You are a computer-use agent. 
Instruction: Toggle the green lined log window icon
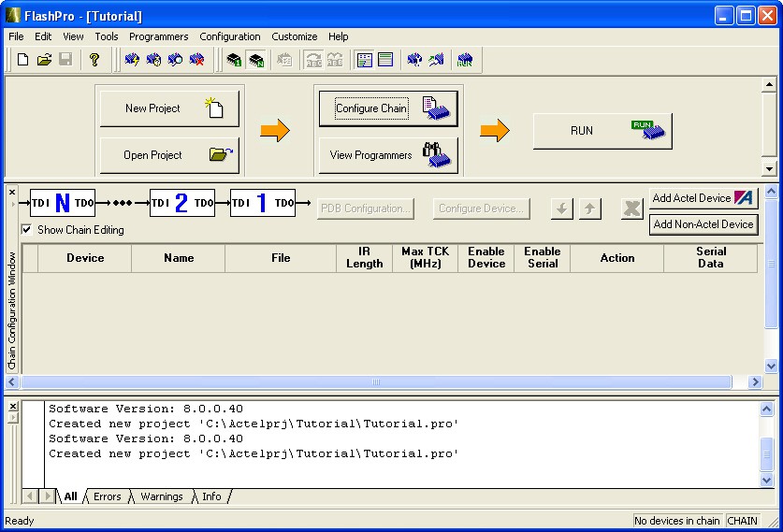tap(385, 60)
